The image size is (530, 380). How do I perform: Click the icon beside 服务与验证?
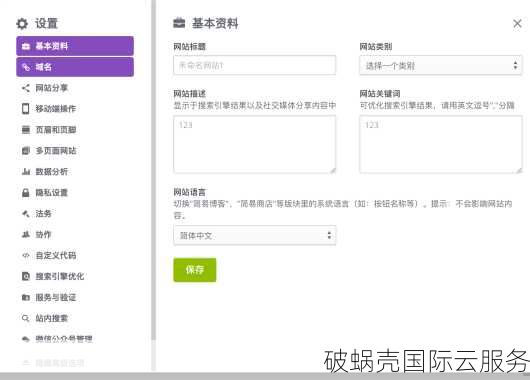(26, 298)
